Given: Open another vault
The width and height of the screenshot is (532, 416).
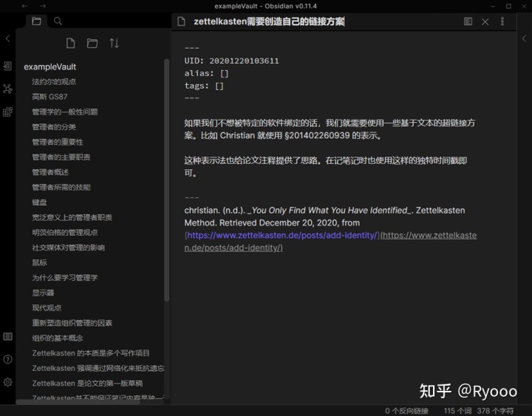Looking at the screenshot, I should (8, 336).
